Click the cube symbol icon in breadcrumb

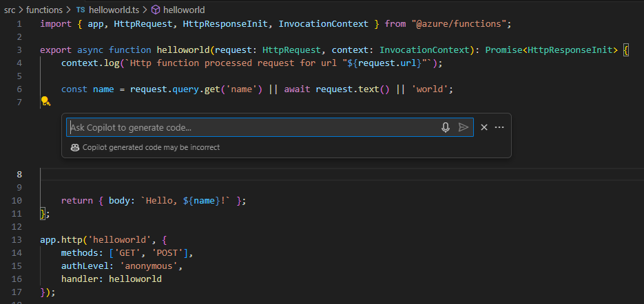pos(155,10)
